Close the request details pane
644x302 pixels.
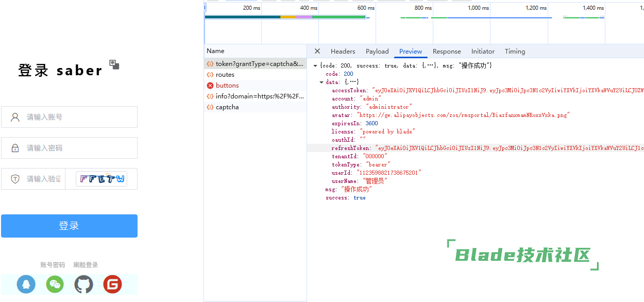(x=317, y=51)
